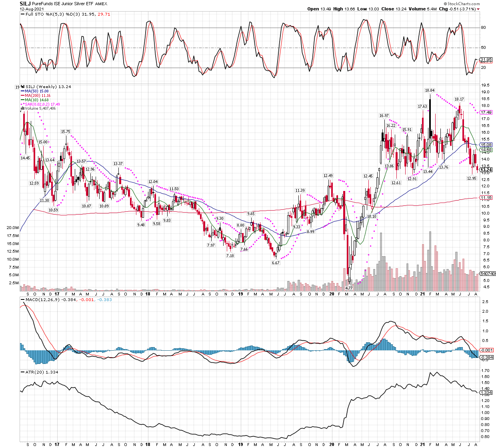Click the 16.97 high price label
Viewport: 496px width, 448px height.
(x=384, y=116)
